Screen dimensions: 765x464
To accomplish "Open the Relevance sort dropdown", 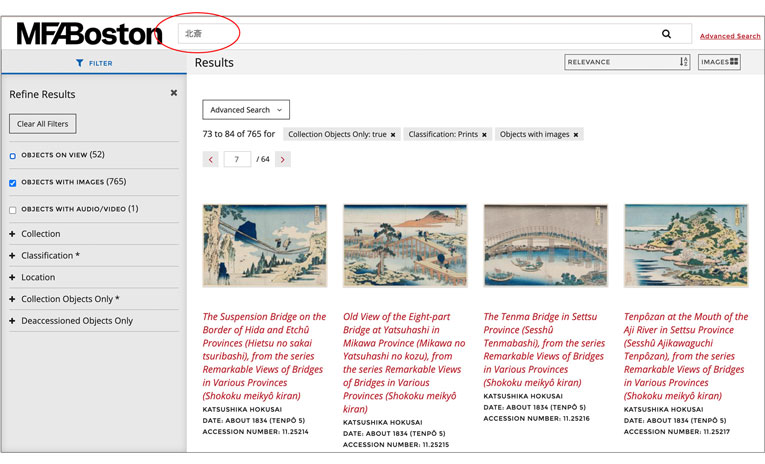I will pos(627,62).
